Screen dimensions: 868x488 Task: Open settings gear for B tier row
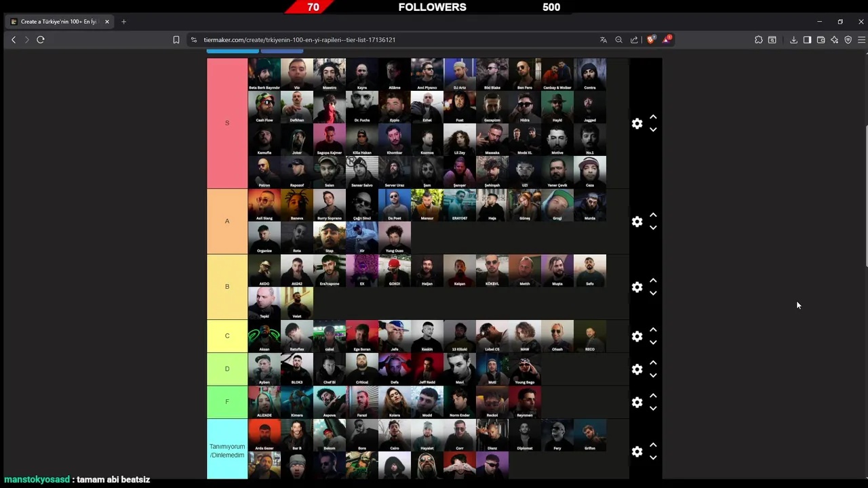click(637, 287)
